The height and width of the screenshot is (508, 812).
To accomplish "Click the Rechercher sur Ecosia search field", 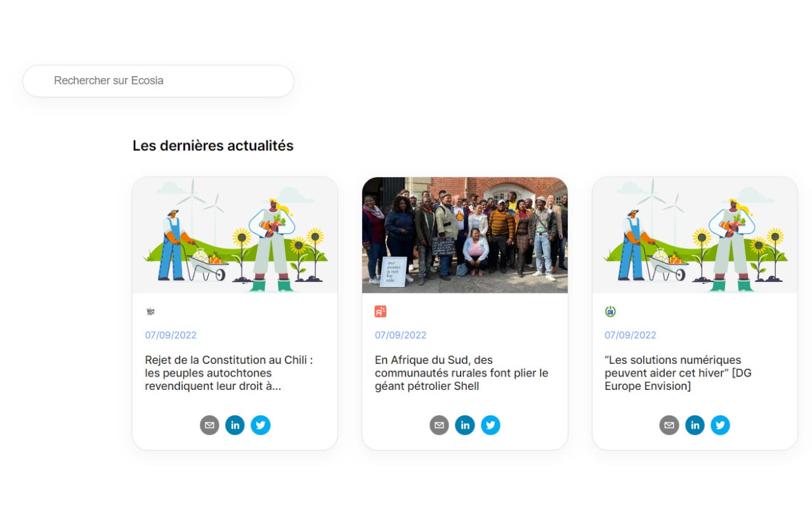I will point(158,81).
